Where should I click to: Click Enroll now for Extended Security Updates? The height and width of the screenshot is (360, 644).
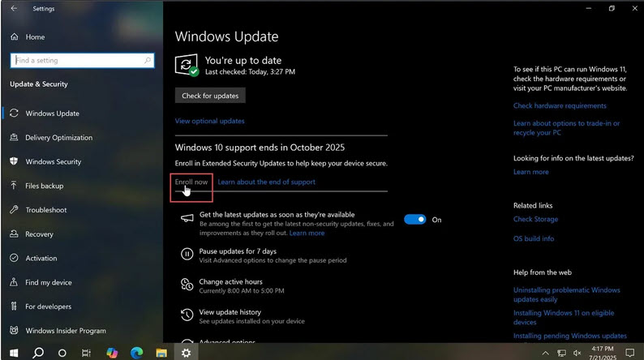[191, 182]
